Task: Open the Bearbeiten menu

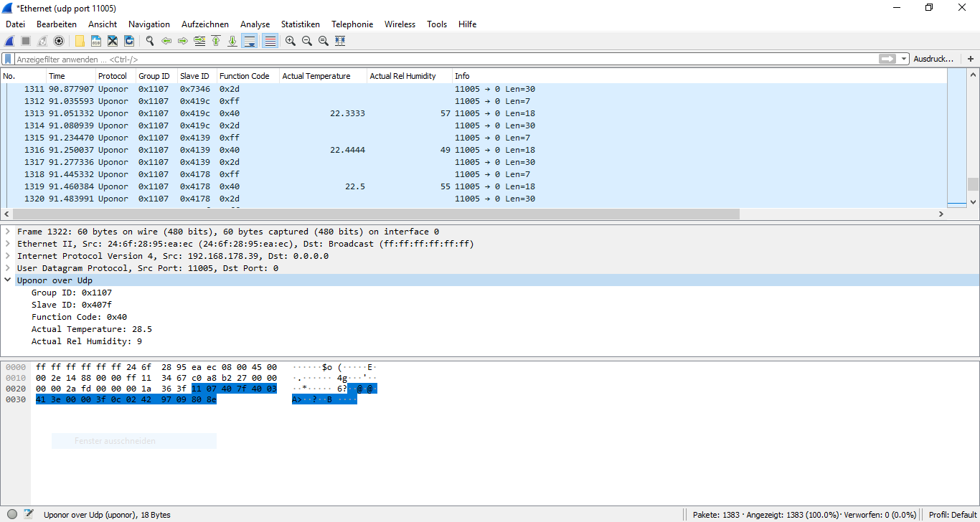Action: point(57,24)
